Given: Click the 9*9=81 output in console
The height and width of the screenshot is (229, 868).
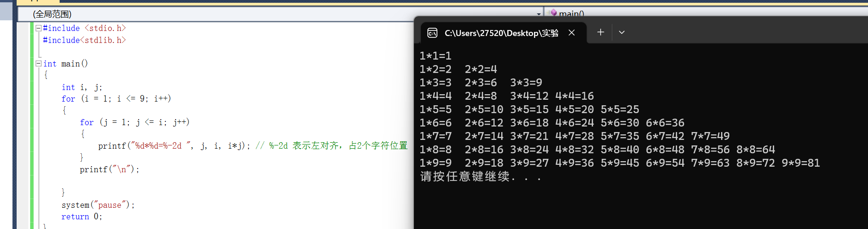Looking at the screenshot, I should pos(801,163).
